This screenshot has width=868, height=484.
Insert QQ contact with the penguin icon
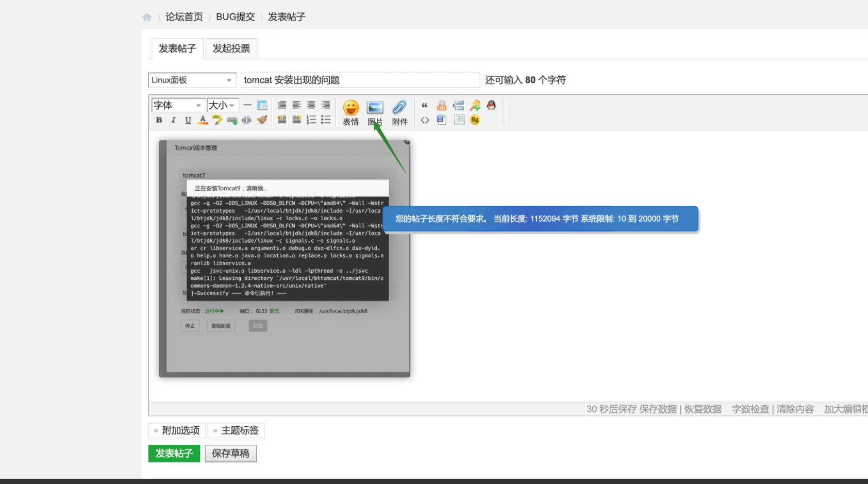pyautogui.click(x=491, y=105)
